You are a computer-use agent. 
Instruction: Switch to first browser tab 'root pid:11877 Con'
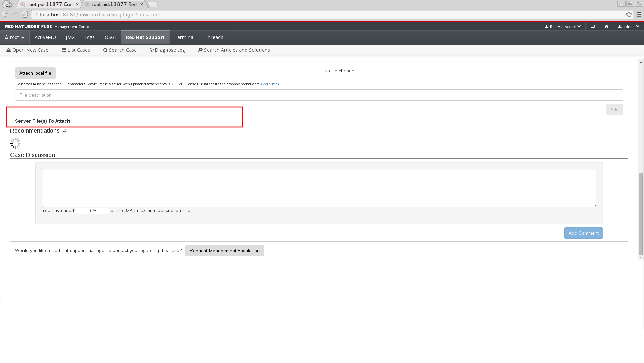(49, 4)
